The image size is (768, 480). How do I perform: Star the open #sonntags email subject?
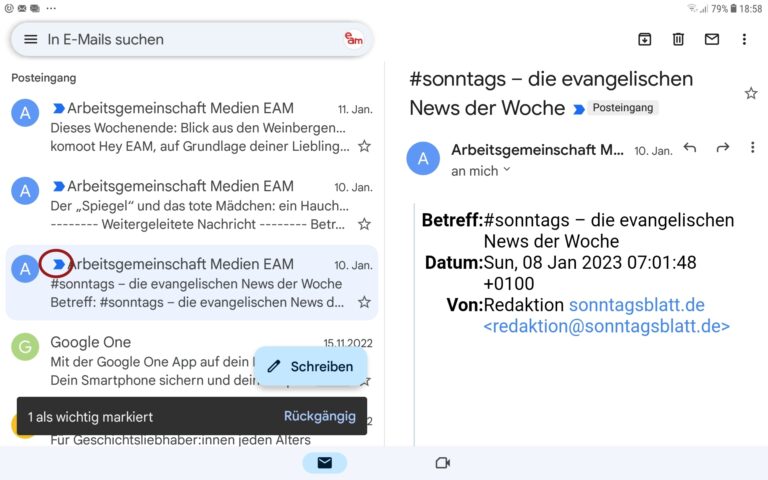[x=751, y=93]
